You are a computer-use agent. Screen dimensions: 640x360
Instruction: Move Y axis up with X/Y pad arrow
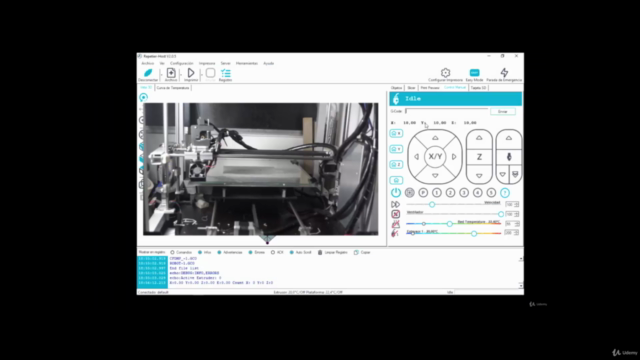tap(435, 138)
